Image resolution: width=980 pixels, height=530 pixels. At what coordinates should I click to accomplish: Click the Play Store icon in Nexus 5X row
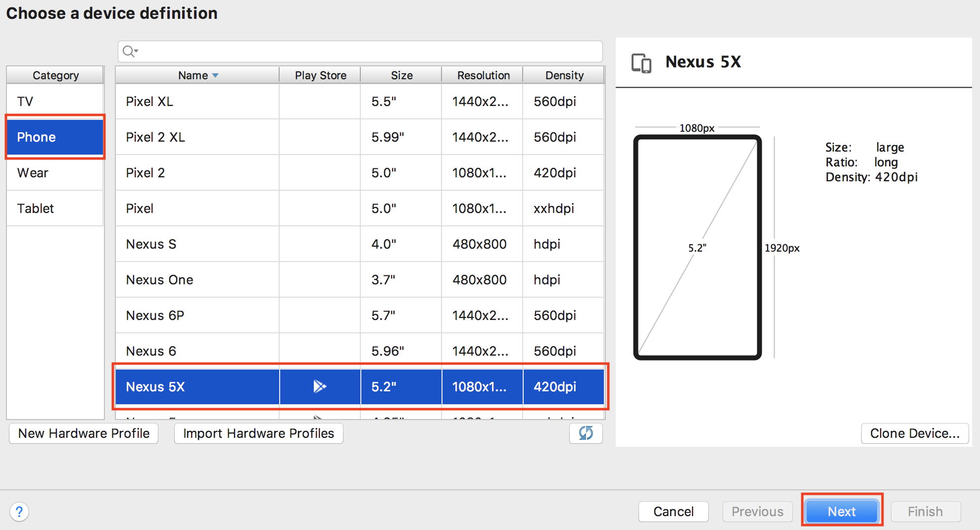coord(320,386)
